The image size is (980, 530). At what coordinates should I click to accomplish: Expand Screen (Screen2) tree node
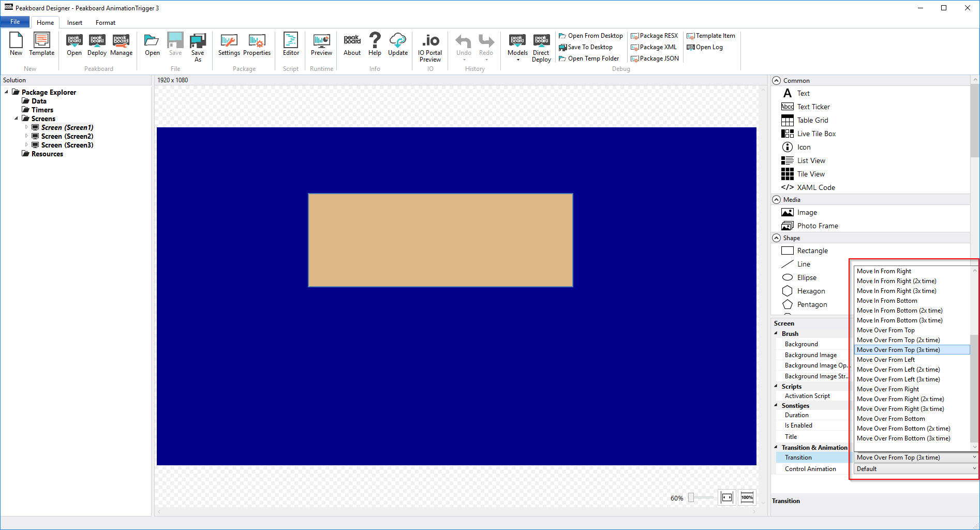pyautogui.click(x=26, y=136)
